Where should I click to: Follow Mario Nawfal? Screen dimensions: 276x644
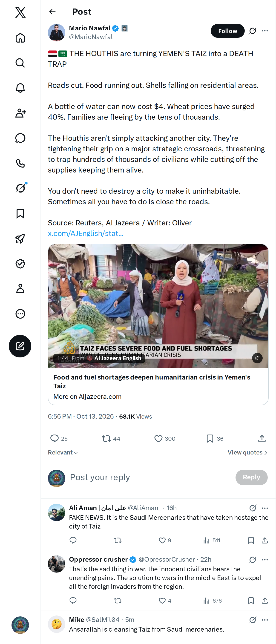(x=227, y=31)
